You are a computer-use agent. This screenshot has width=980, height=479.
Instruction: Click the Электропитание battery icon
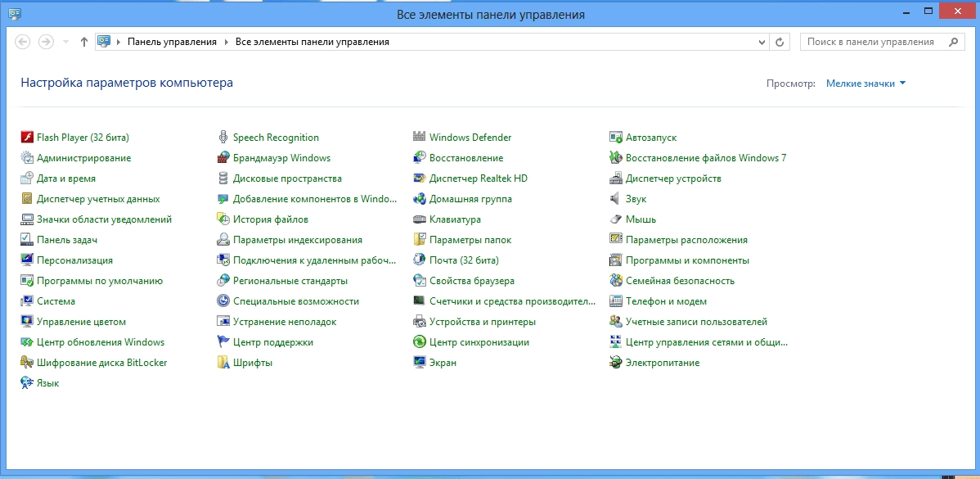tap(616, 363)
